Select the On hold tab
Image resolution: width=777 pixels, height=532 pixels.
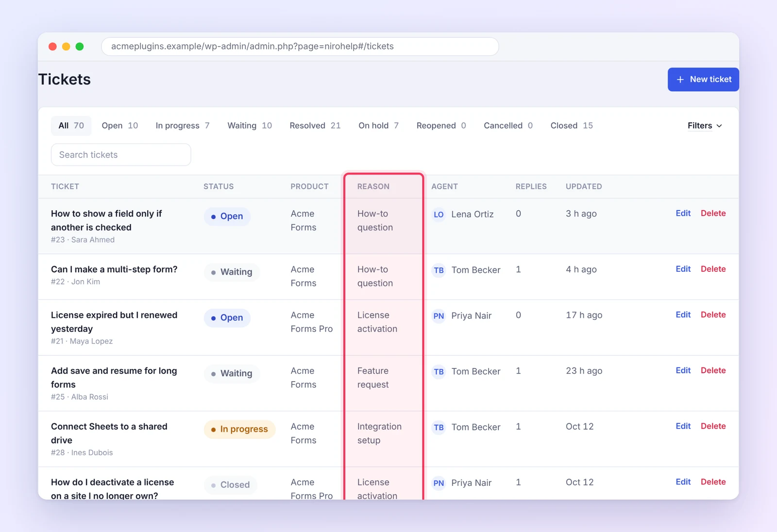378,126
